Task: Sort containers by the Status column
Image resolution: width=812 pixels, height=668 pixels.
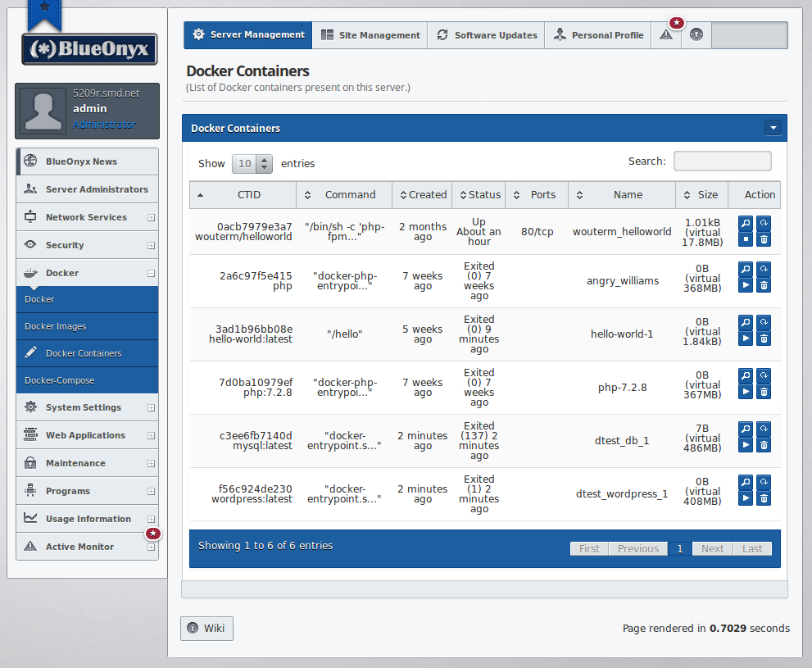Action: [479, 195]
